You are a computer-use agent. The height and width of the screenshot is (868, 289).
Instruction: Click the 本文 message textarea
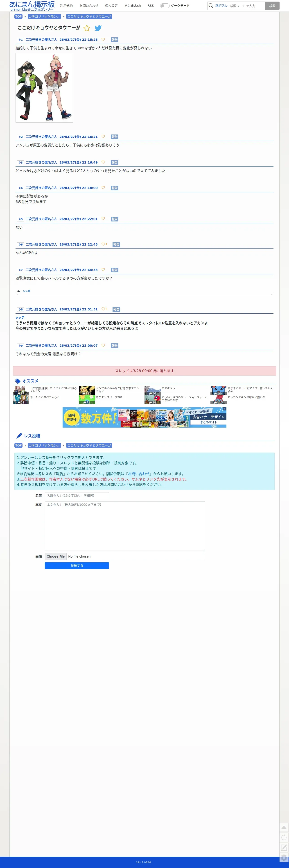[x=125, y=526]
